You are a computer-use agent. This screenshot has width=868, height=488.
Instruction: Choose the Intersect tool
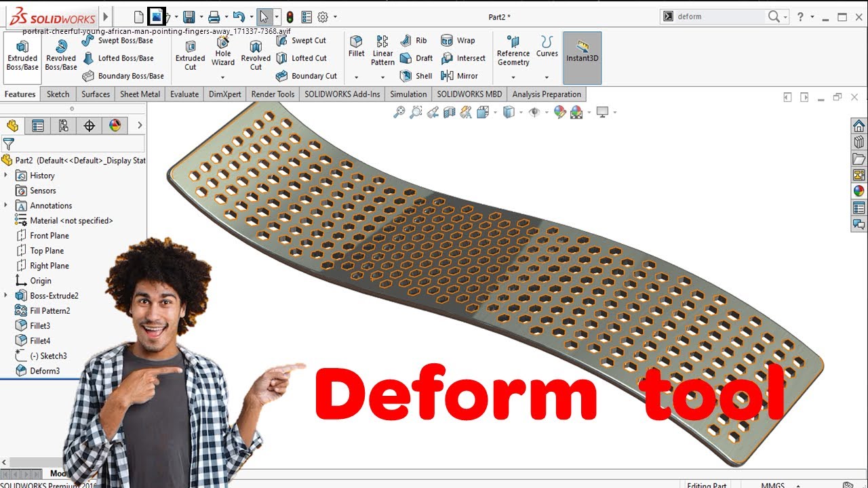[x=463, y=58]
